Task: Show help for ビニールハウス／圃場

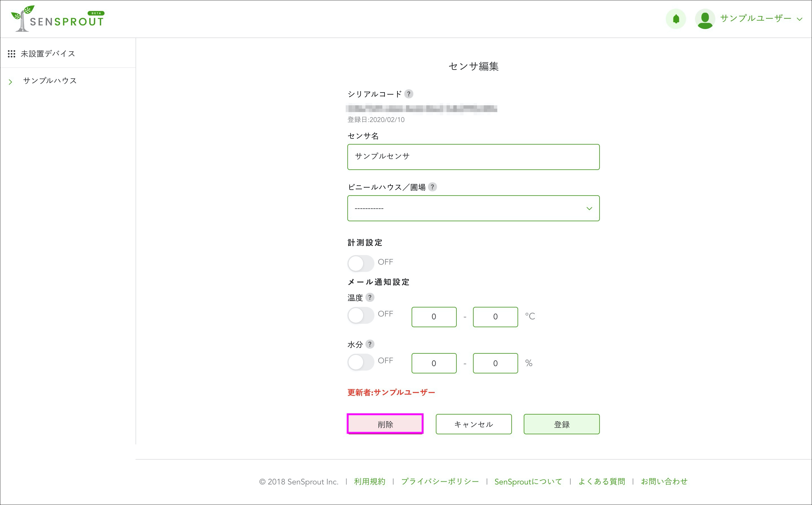Action: point(432,187)
